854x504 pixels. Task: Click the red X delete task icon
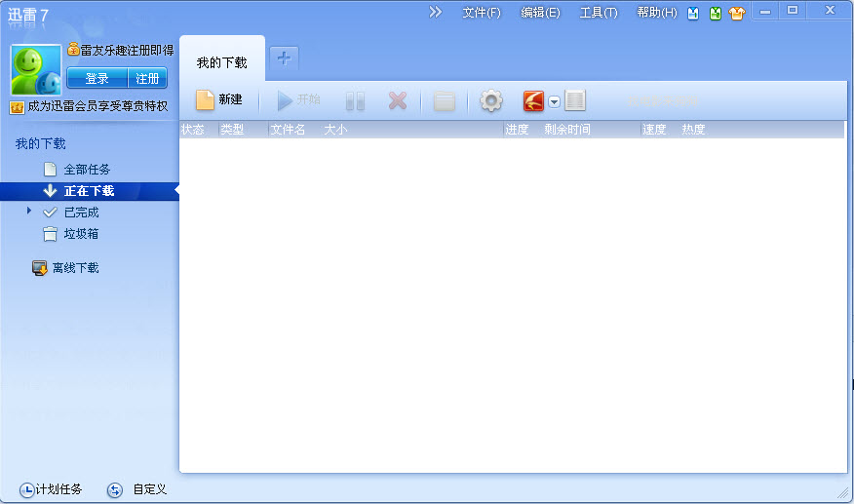click(397, 100)
